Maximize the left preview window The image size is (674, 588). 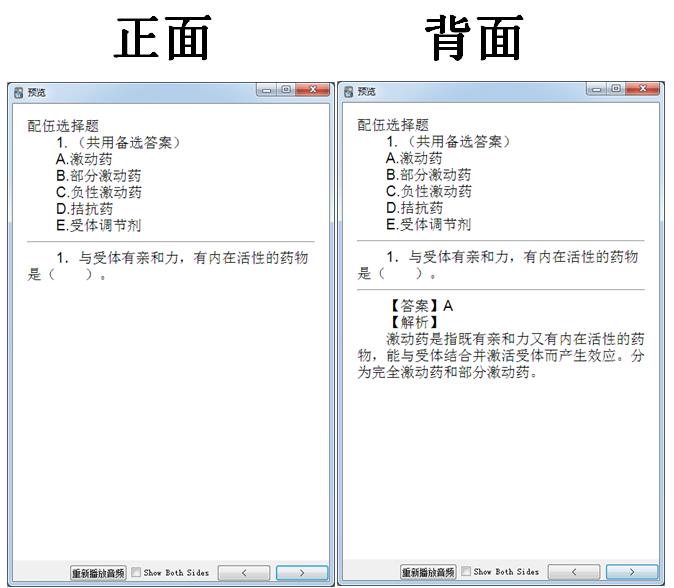point(286,90)
